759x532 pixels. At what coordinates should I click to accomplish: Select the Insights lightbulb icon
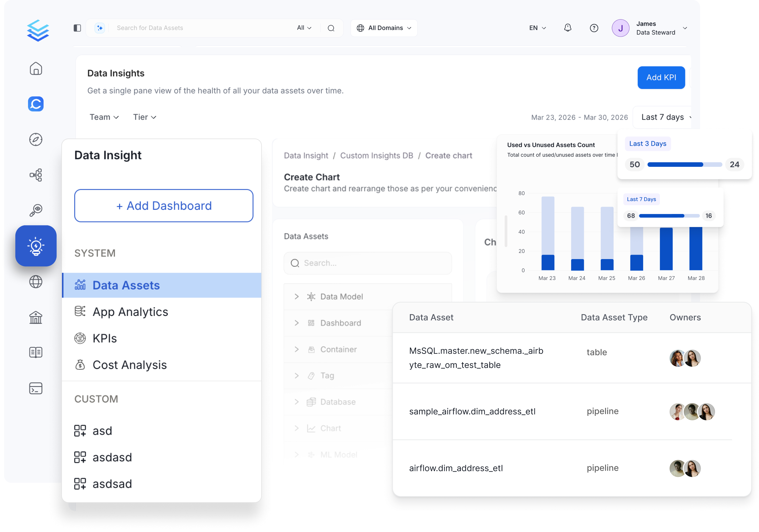click(36, 246)
